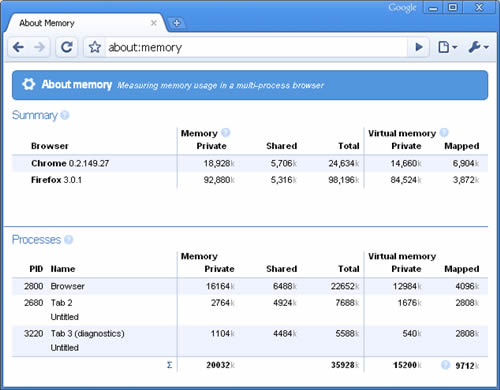Click Tab 3 private memory 1104k
The height and width of the screenshot is (390, 500).
(223, 334)
